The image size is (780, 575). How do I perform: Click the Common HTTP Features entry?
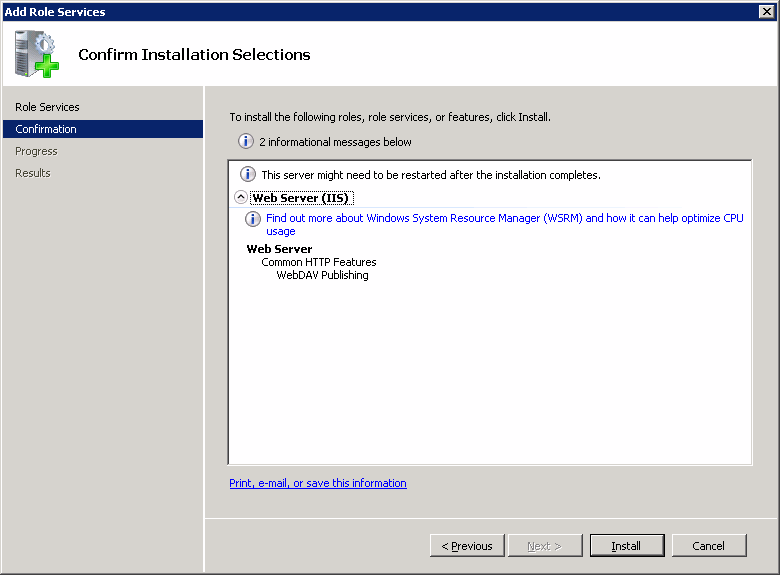click(x=319, y=262)
